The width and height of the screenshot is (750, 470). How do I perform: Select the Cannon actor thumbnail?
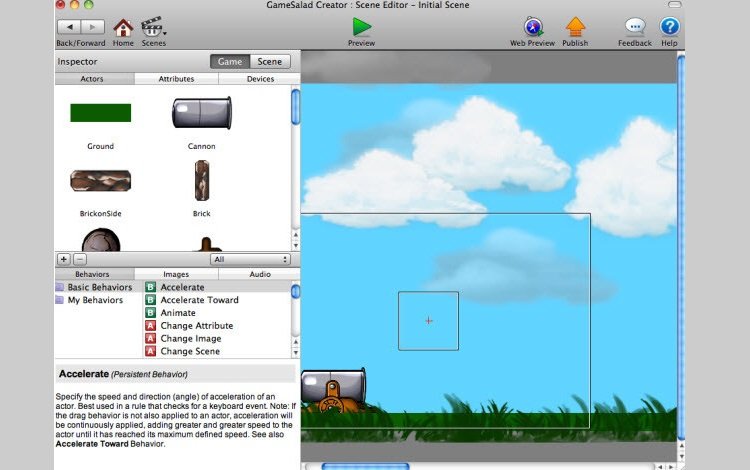click(202, 113)
